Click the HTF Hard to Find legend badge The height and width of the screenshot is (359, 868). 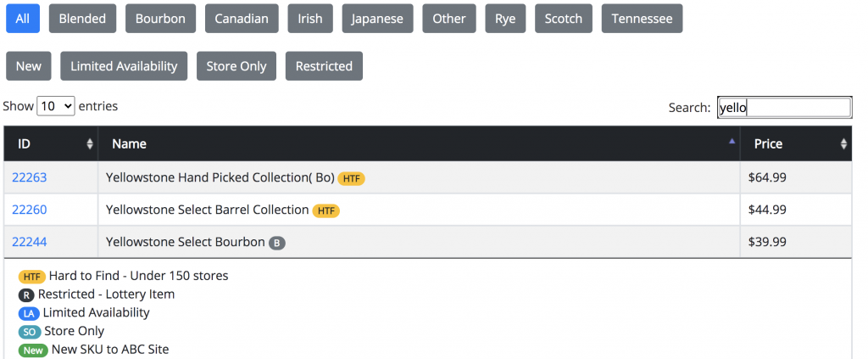32,277
